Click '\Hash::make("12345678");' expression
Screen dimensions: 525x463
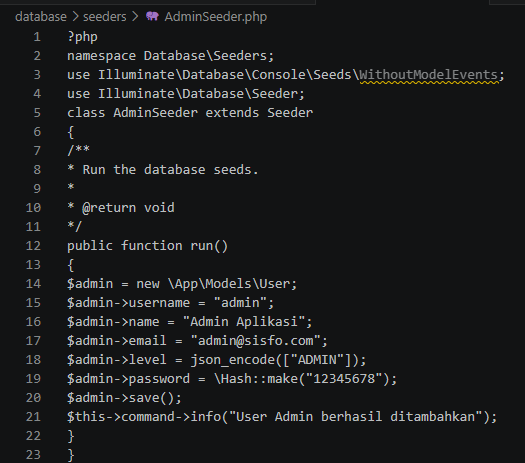click(305, 379)
